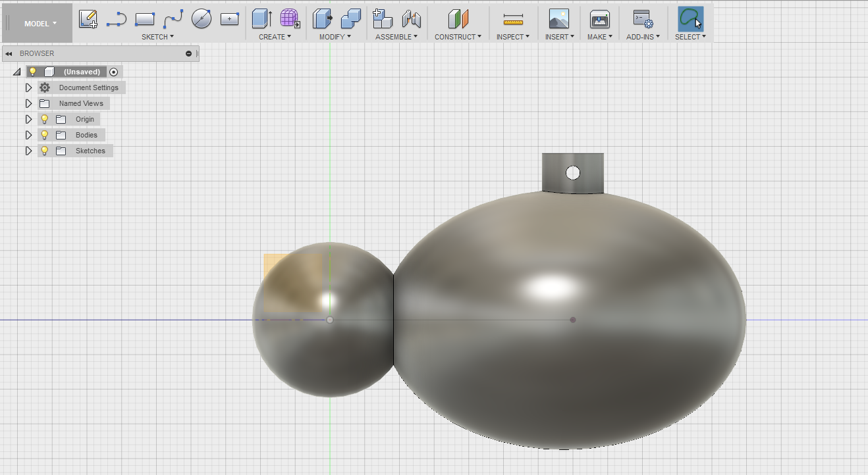Open the Create Form purple icon
Screen dimensions: 868x475
(x=290, y=19)
